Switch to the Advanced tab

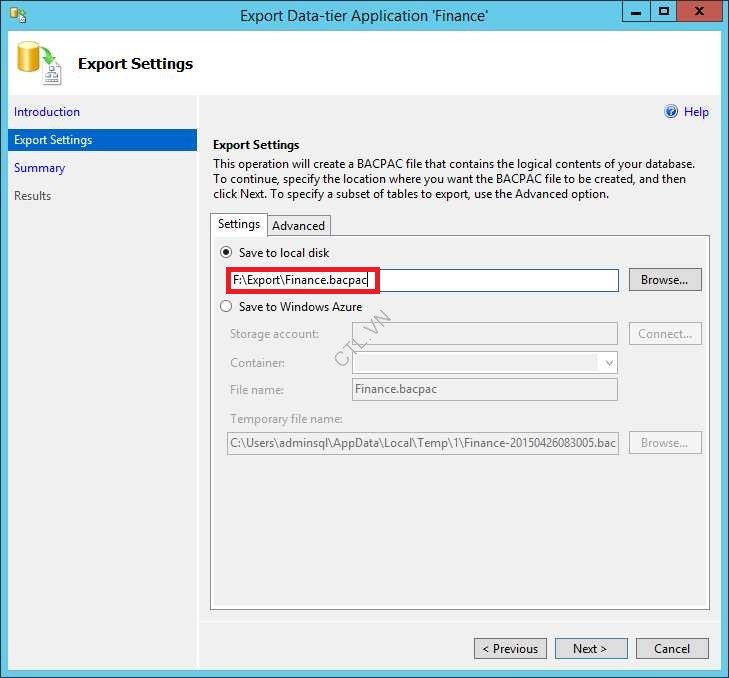(298, 226)
